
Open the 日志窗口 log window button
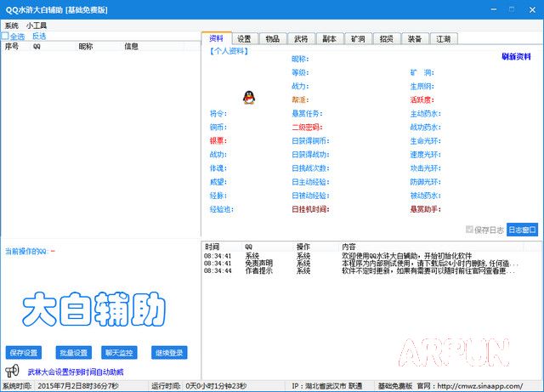[x=522, y=230]
